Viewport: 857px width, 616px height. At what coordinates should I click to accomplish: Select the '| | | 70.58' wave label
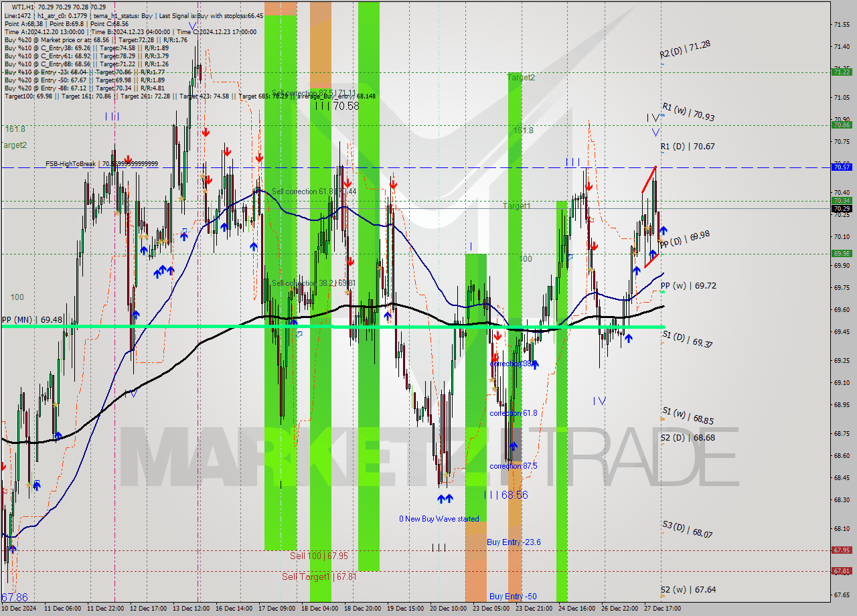tap(337, 106)
